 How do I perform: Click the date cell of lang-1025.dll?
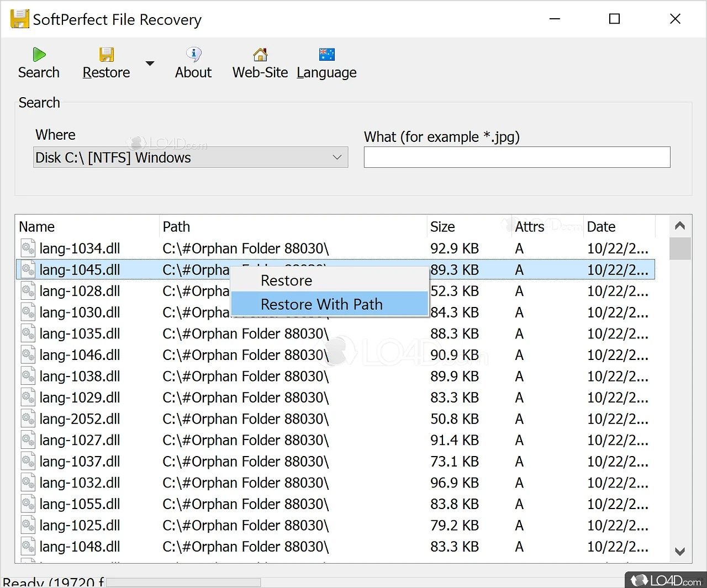[618, 526]
